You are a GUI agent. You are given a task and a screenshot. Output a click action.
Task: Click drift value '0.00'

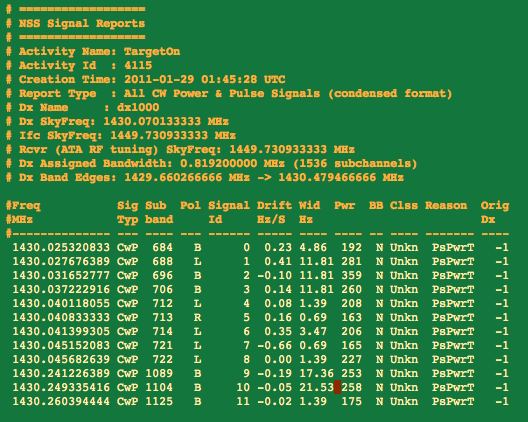coord(278,359)
